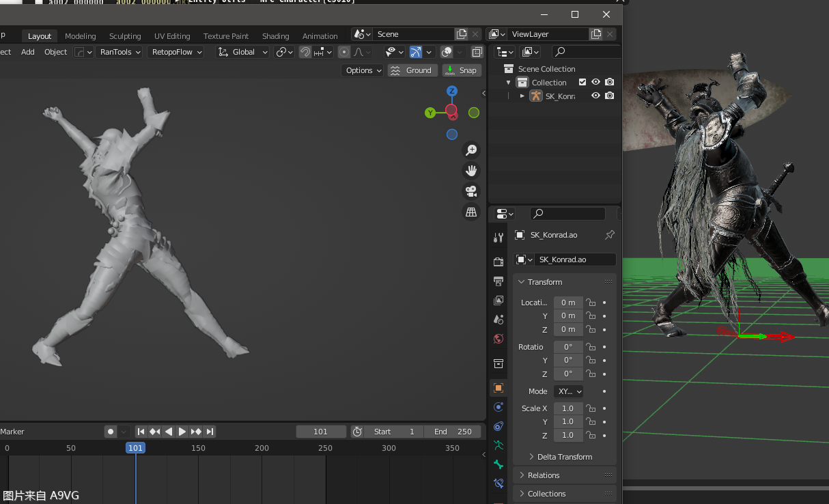Jump to the next keyframe
This screenshot has height=504, width=829.
(x=196, y=432)
